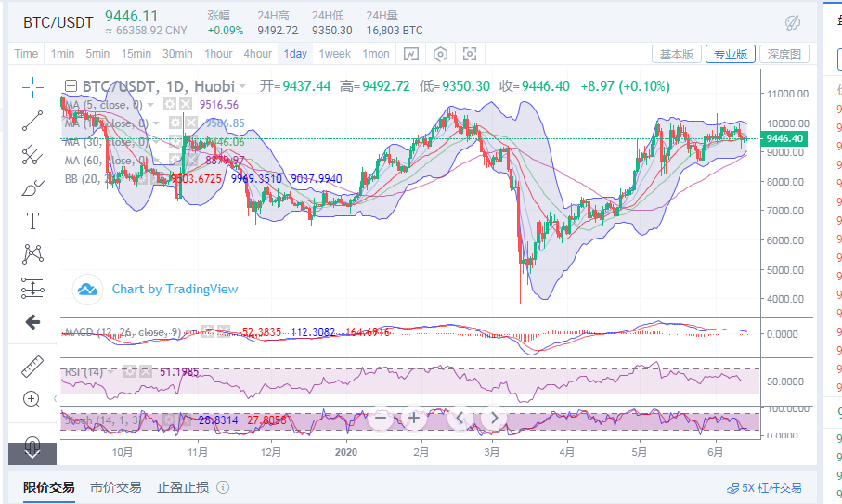Click the current price label 9446.40 on axis
The width and height of the screenshot is (842, 504).
784,138
